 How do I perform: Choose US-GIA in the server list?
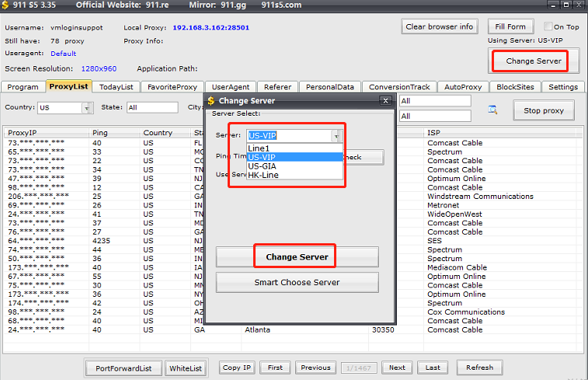point(263,166)
